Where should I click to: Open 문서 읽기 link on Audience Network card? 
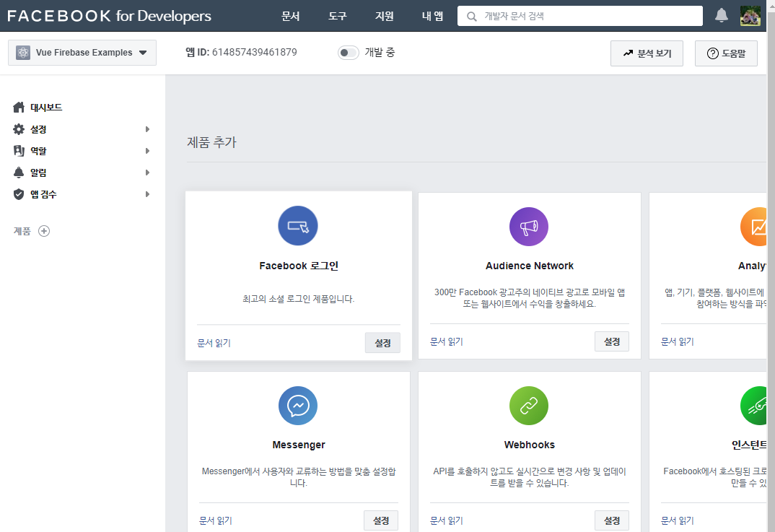click(447, 341)
